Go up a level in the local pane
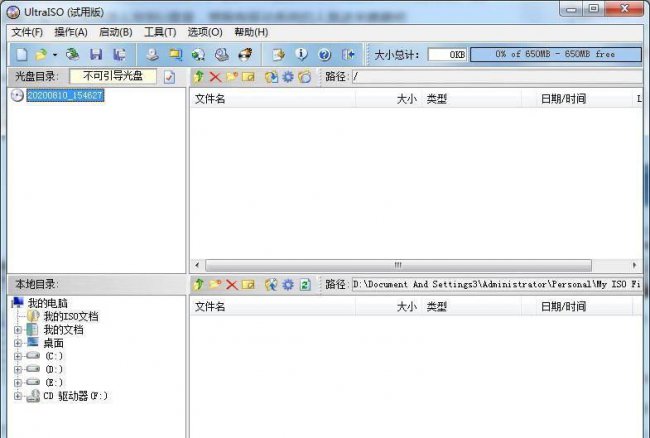The width and height of the screenshot is (650, 438). tap(199, 284)
